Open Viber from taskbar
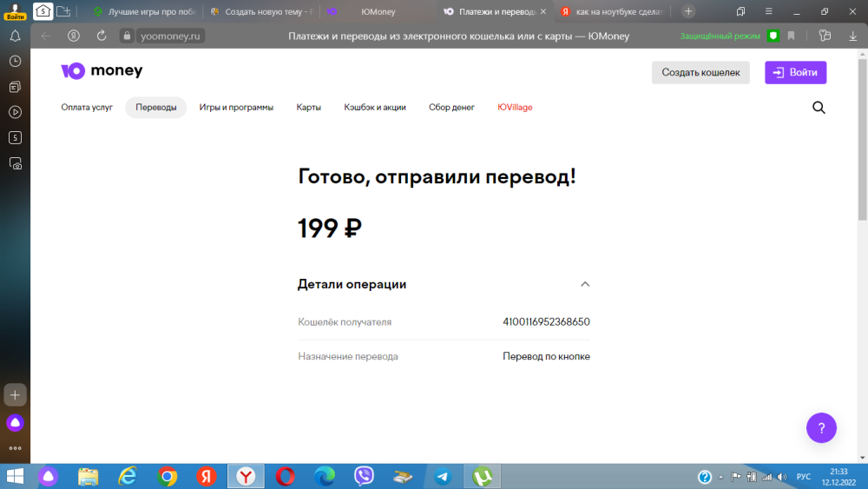The image size is (868, 489). (364, 476)
